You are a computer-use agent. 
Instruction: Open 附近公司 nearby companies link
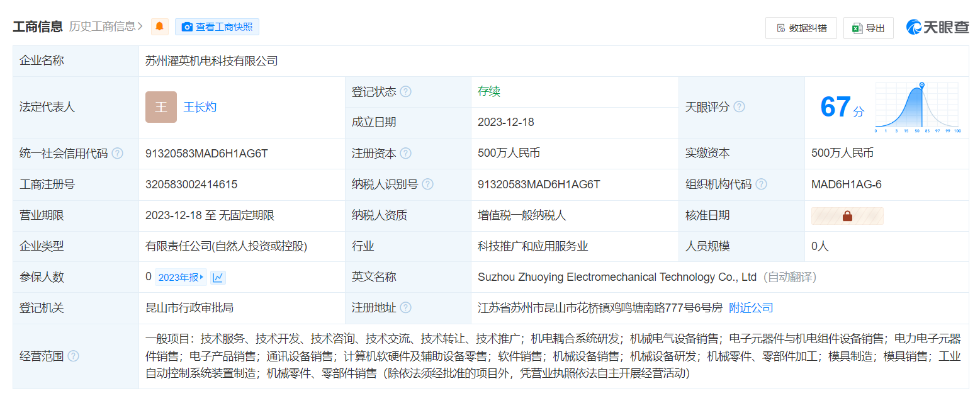pyautogui.click(x=751, y=308)
